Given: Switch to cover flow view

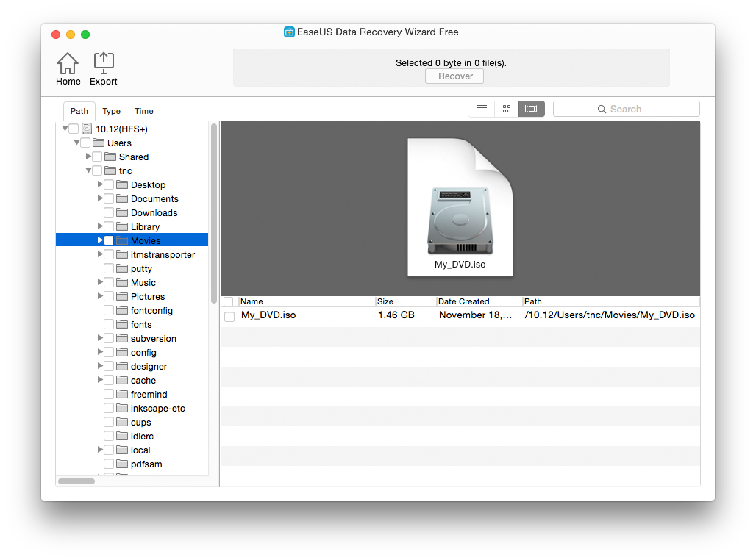Looking at the screenshot, I should coord(531,109).
